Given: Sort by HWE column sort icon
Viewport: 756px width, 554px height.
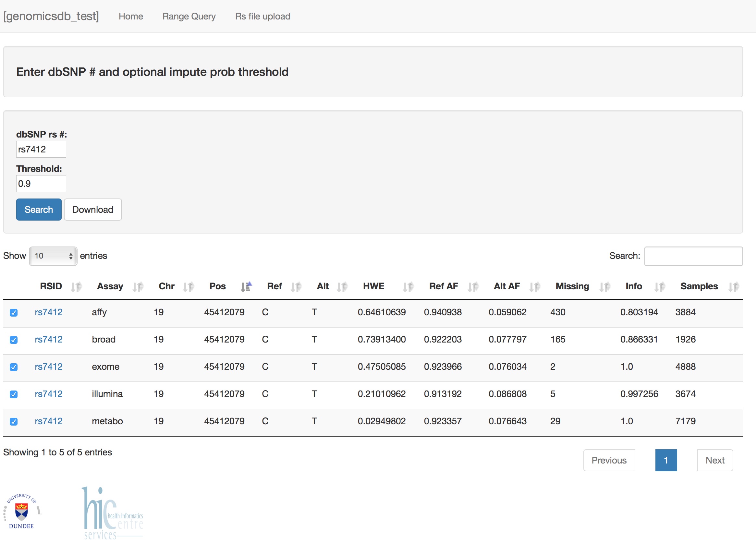Looking at the screenshot, I should [x=408, y=287].
